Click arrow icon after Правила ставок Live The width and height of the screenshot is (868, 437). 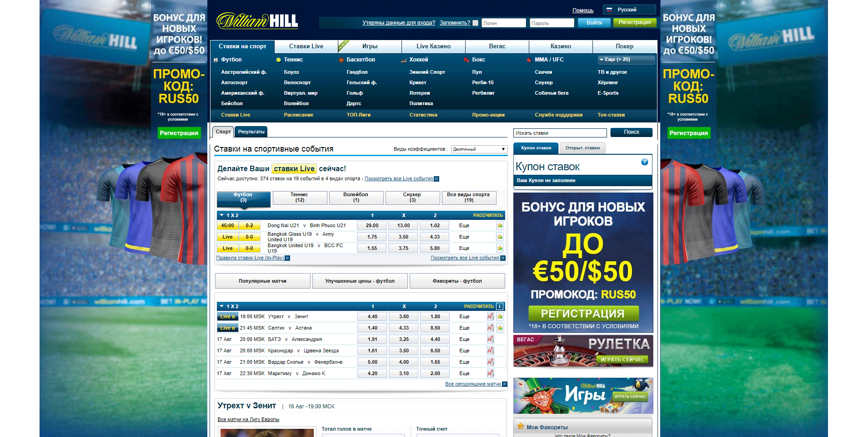(x=287, y=258)
